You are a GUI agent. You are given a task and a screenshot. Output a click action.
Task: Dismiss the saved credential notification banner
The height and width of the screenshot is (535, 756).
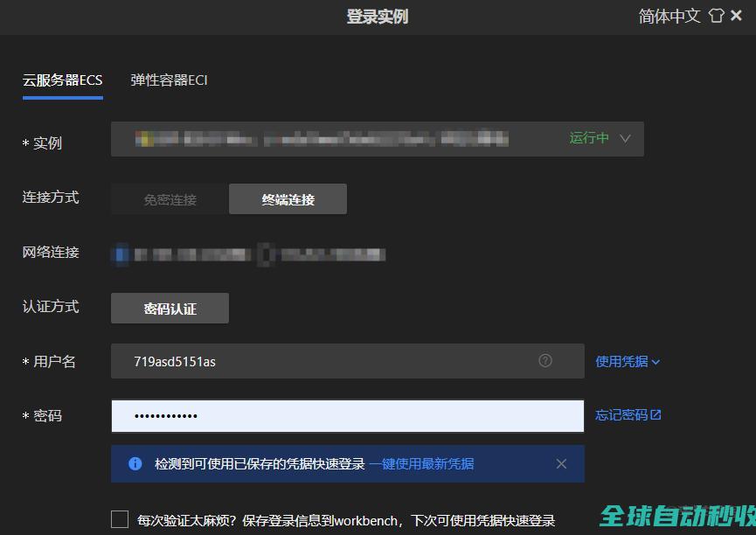(561, 463)
